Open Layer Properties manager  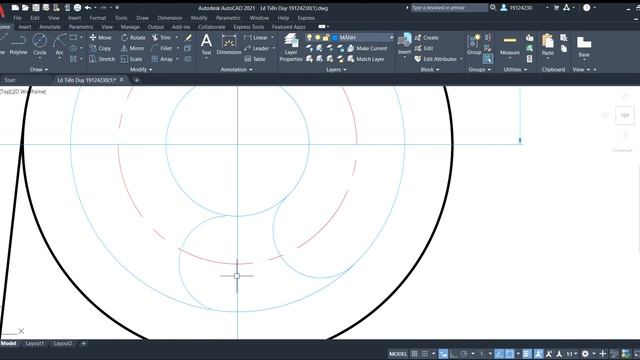coord(291,47)
